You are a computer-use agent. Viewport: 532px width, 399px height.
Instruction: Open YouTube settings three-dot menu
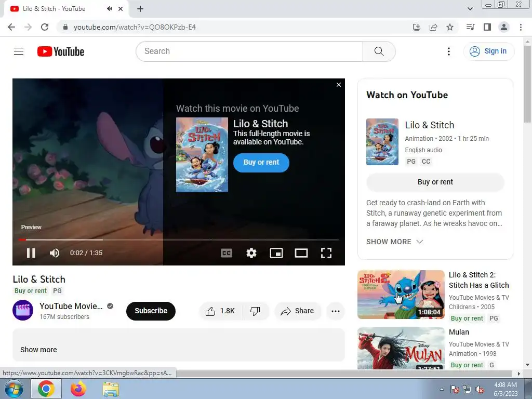448,51
